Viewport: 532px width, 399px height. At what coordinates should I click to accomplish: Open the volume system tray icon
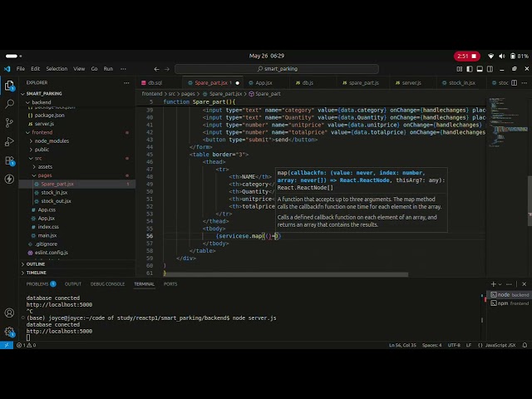coord(502,56)
